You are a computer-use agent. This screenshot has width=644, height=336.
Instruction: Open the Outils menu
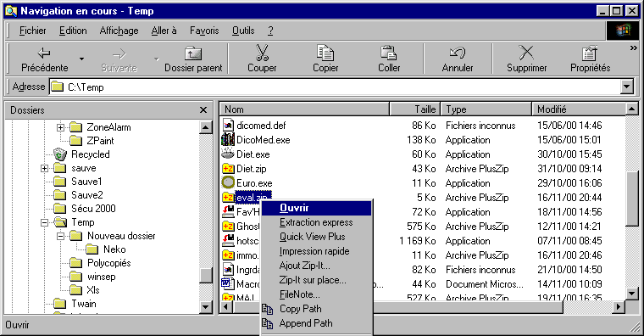[243, 31]
